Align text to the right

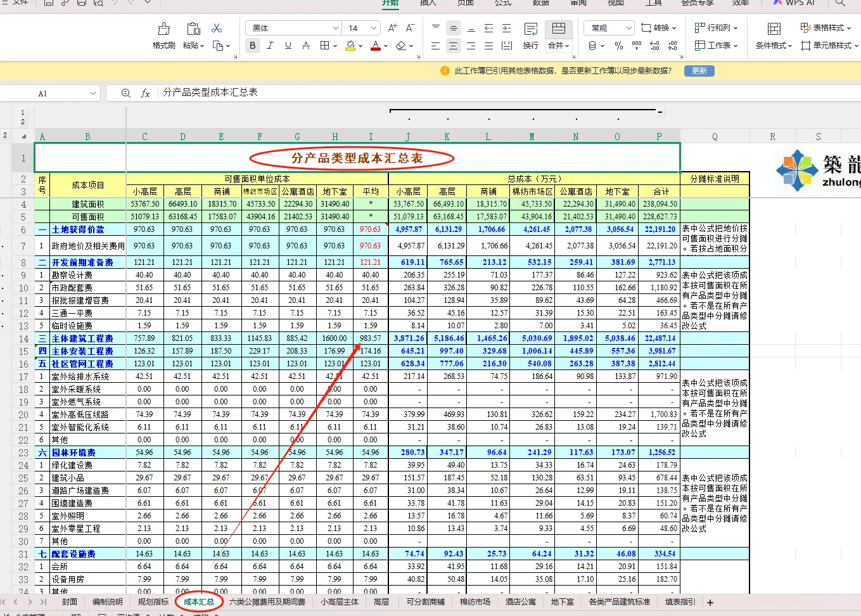point(471,46)
